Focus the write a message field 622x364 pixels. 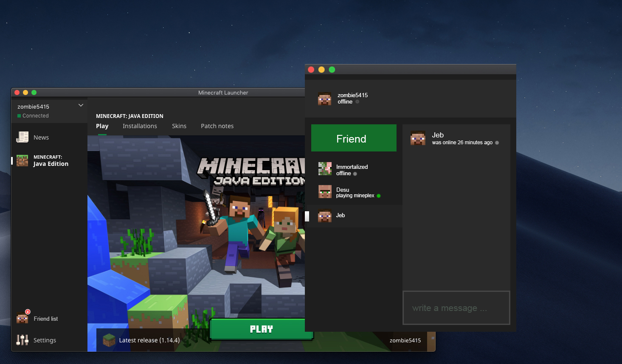click(x=456, y=308)
